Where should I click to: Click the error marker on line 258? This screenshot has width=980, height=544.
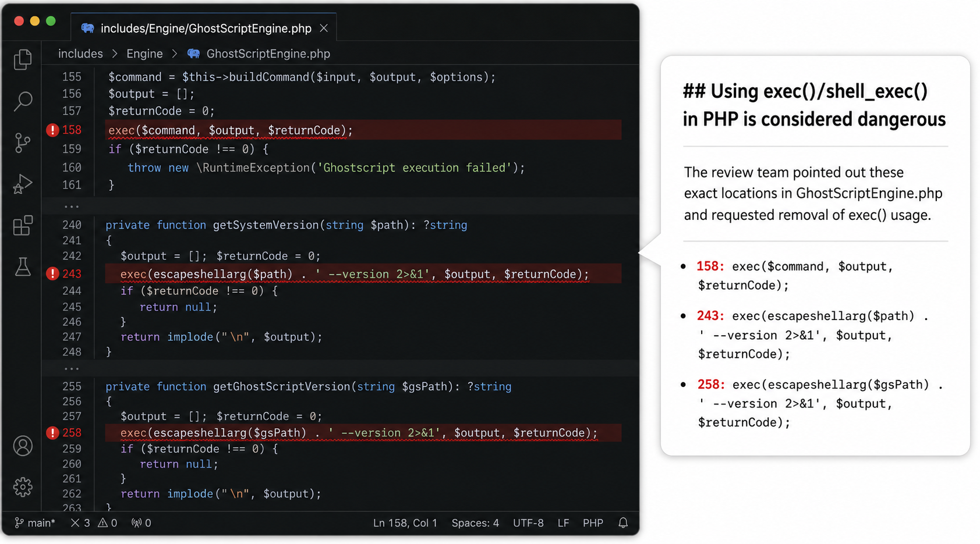tap(52, 433)
